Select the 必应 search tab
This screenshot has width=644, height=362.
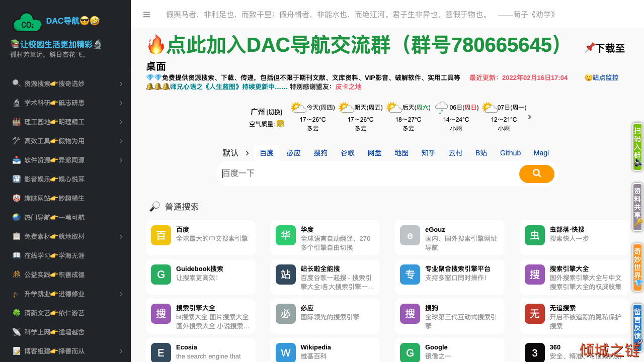coord(294,153)
